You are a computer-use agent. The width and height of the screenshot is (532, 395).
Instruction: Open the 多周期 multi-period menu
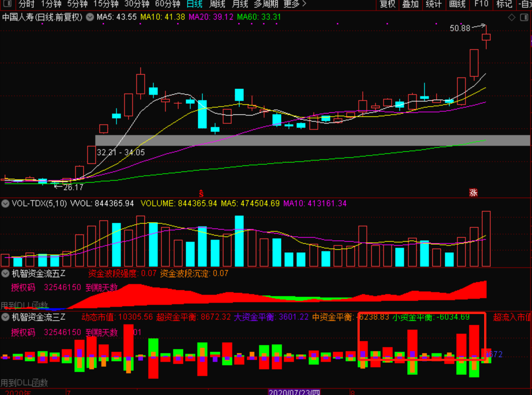click(x=266, y=4)
